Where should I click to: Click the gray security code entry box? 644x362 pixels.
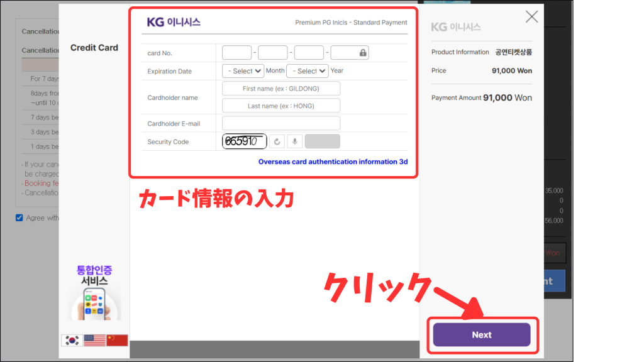click(x=322, y=141)
